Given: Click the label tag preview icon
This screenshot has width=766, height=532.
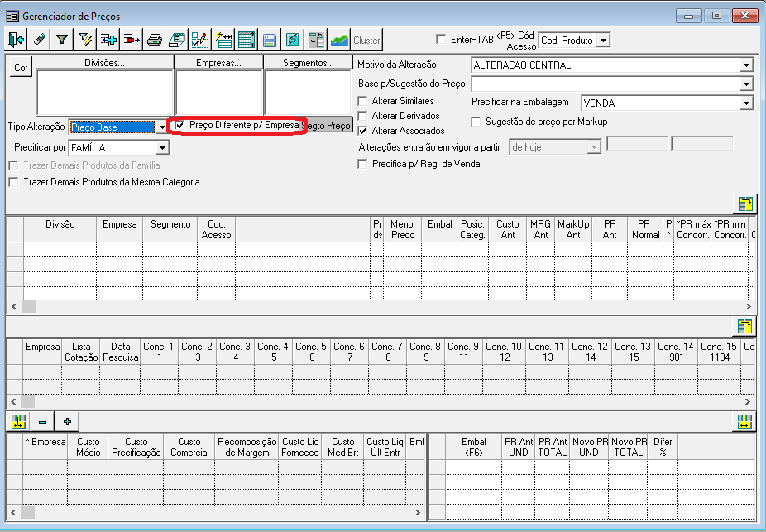Looking at the screenshot, I should [177, 40].
